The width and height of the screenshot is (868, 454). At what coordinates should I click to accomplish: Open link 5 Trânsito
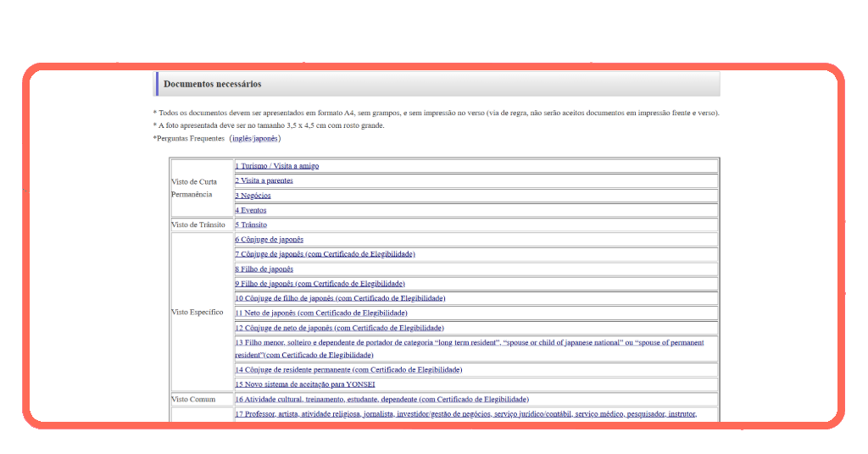(x=251, y=224)
